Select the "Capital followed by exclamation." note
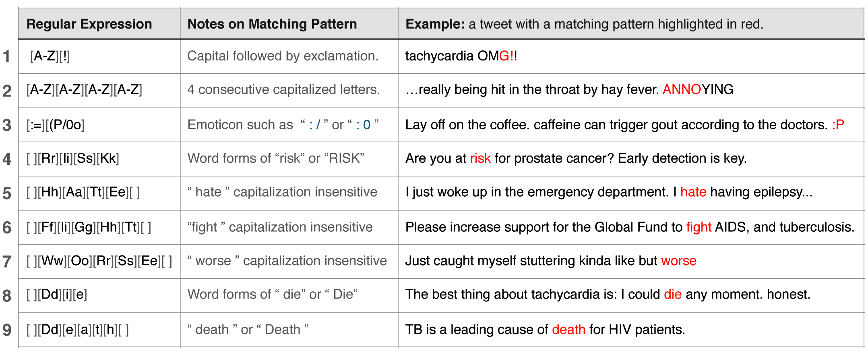The image size is (868, 355). tap(283, 56)
